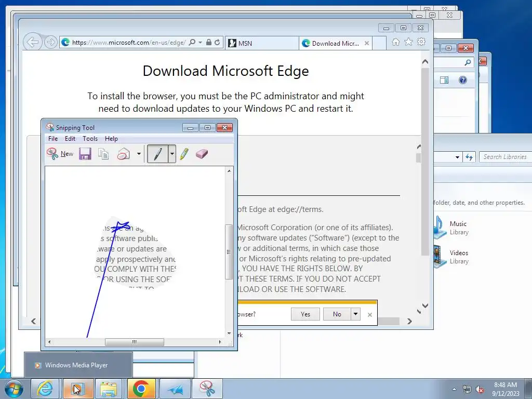Refresh the Internet Explorer page
This screenshot has width=532, height=399.
tap(217, 42)
